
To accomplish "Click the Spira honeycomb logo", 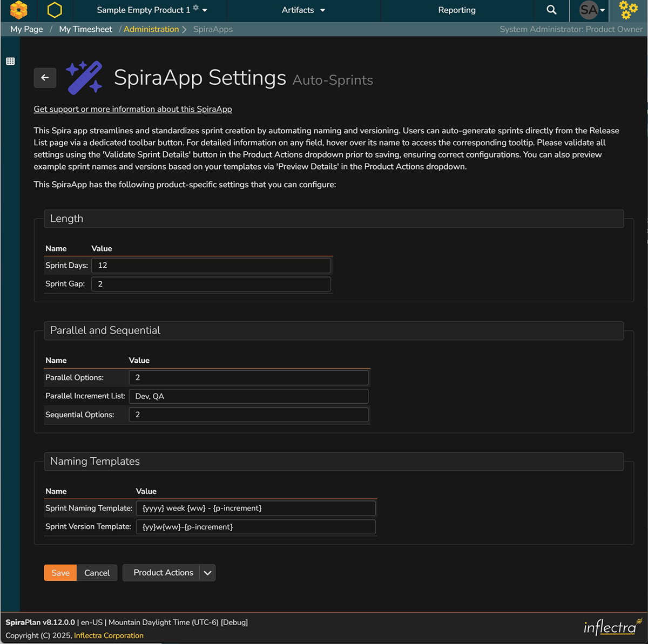I will 19,10.
